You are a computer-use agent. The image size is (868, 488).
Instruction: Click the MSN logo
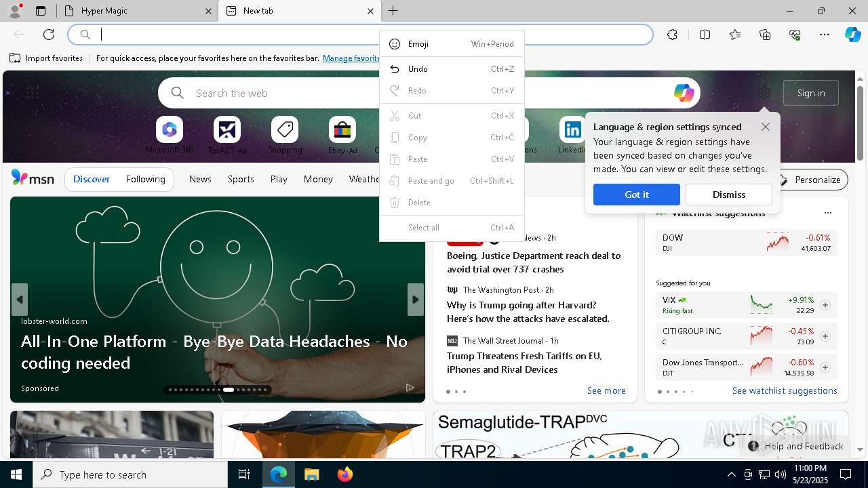(33, 178)
